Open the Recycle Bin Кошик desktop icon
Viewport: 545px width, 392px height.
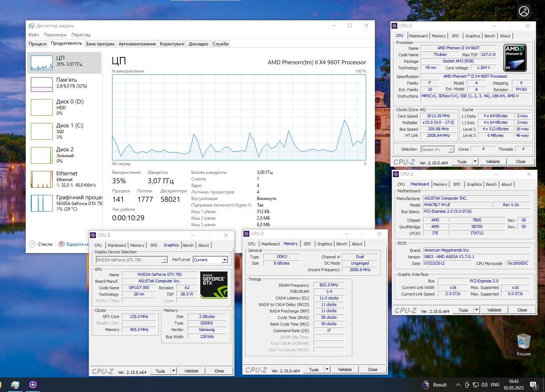pos(524,344)
